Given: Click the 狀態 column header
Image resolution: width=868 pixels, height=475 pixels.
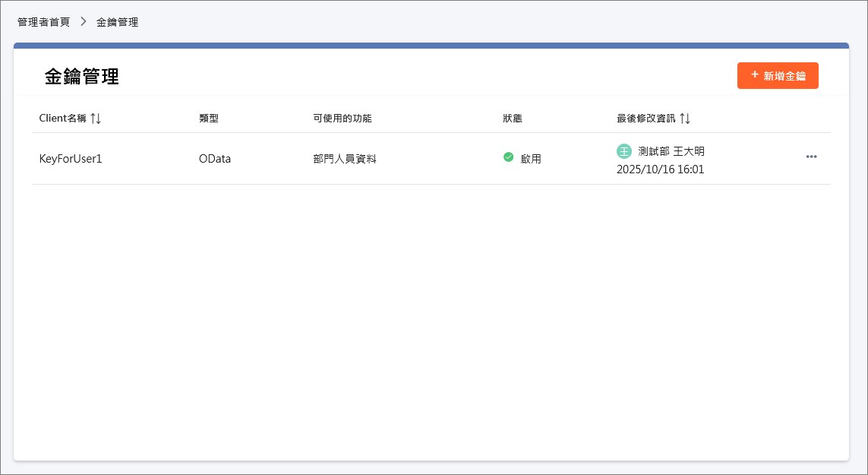Looking at the screenshot, I should [513, 119].
